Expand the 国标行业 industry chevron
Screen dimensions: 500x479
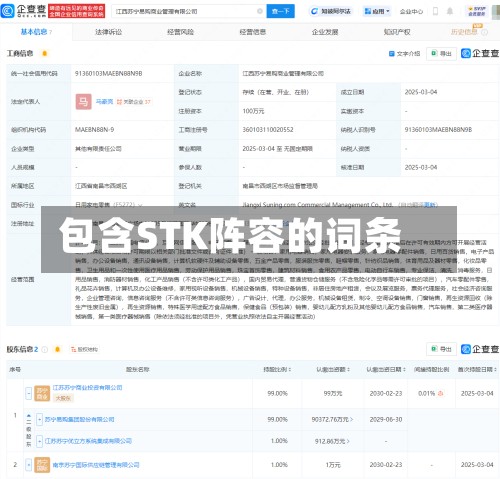click(140, 205)
